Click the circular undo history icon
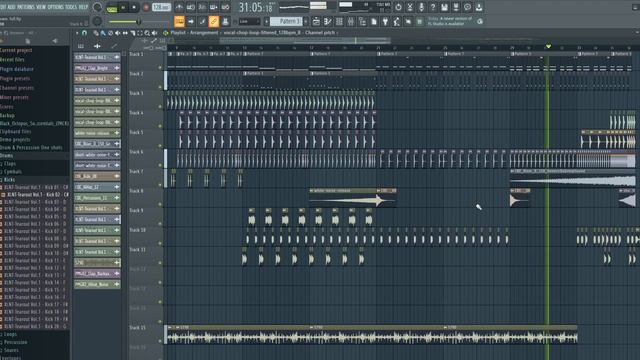640x360 pixels. [x=398, y=7]
